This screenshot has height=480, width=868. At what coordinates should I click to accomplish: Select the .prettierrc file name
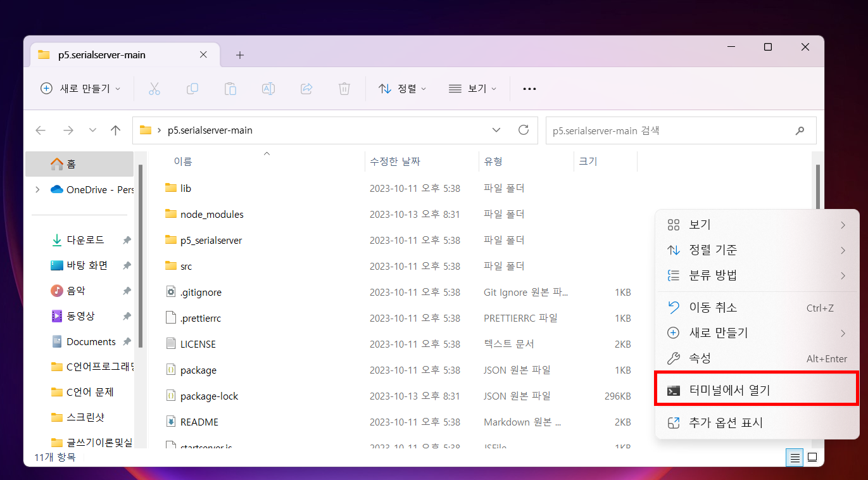tap(201, 318)
